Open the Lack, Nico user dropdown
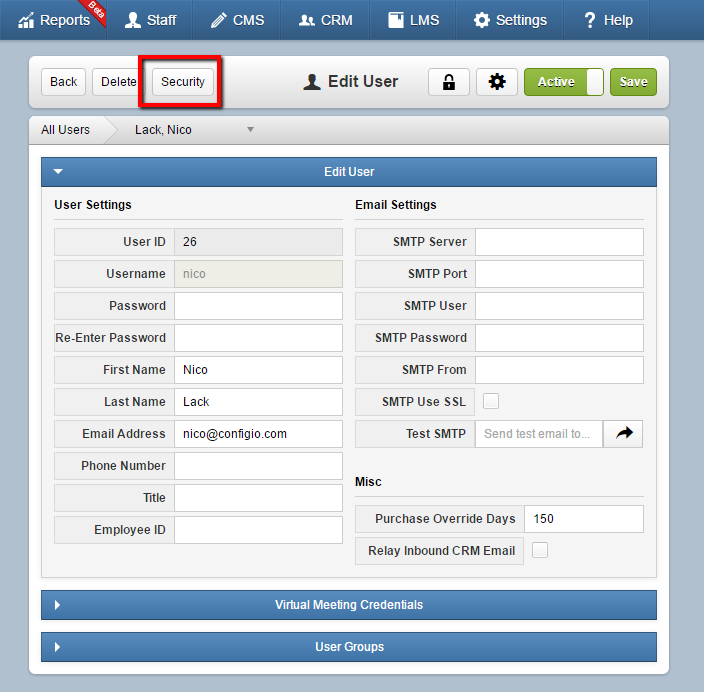 click(194, 130)
